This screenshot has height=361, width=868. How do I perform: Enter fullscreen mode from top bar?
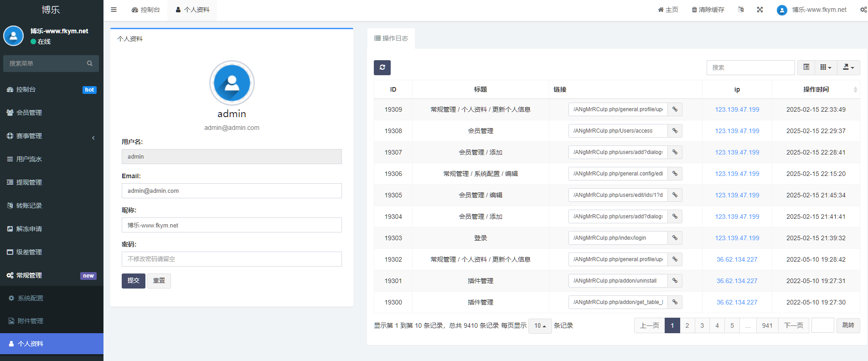(759, 10)
